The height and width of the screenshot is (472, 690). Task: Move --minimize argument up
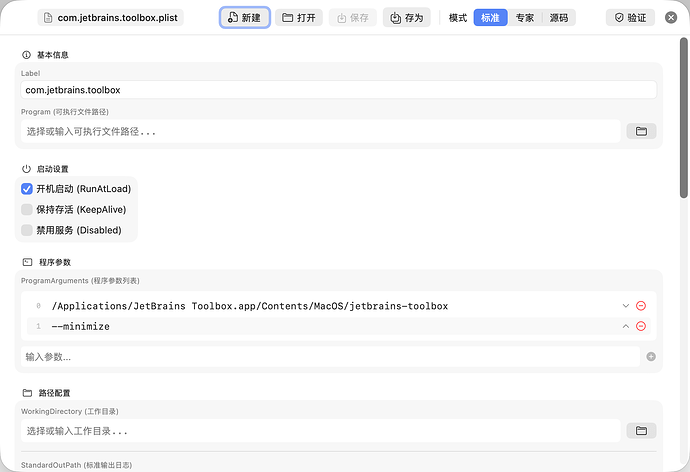(625, 326)
